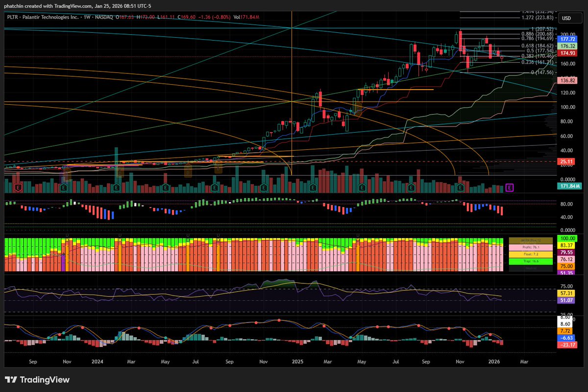Click the -23.17 red histogram label
Image resolution: width=588 pixels, height=392 pixels.
567,345
